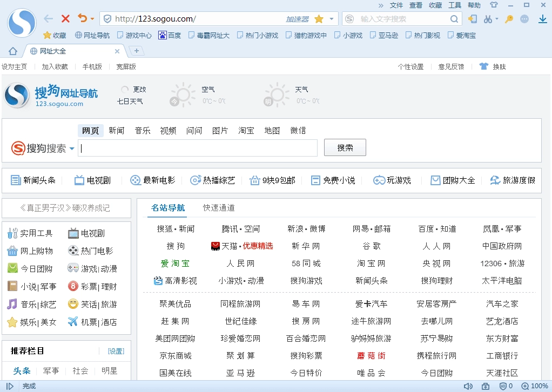Open 音乐|综艺 music note entry

point(32,305)
